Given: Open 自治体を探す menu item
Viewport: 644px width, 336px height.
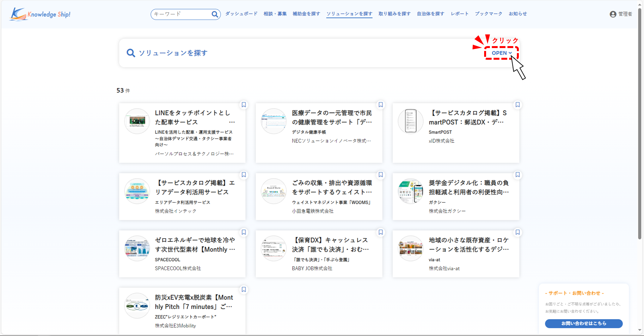Looking at the screenshot, I should 430,14.
